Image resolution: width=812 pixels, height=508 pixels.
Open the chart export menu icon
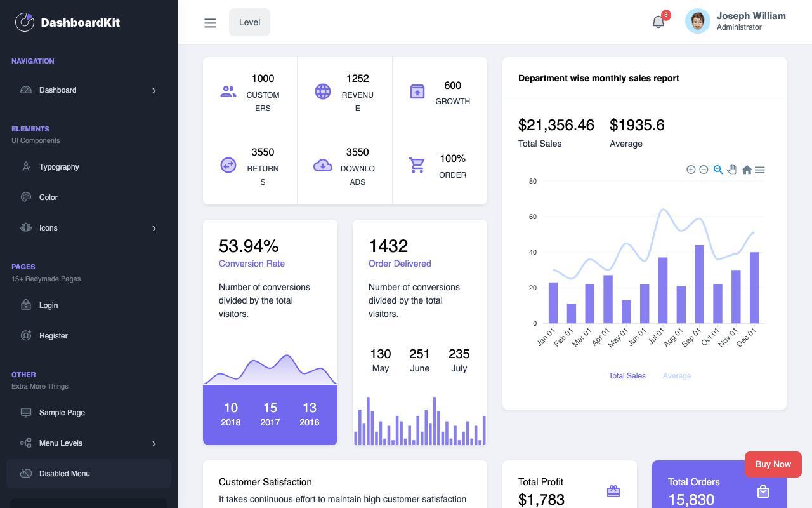coord(760,170)
